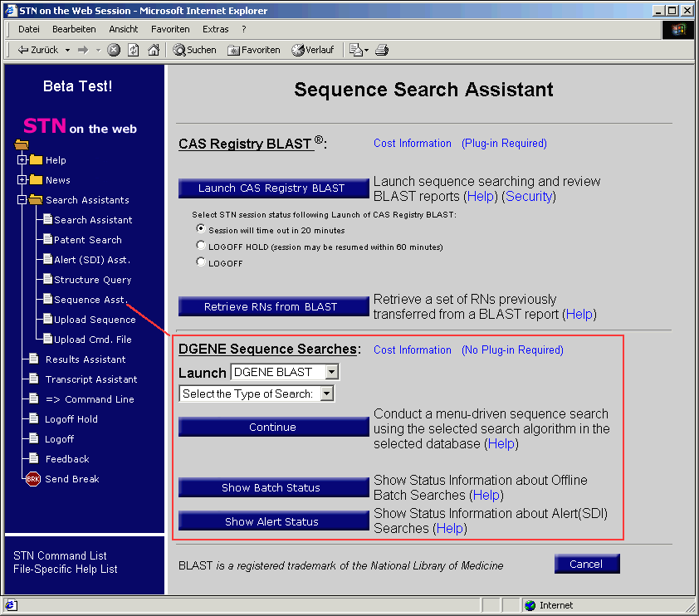Open the forward history dropdown arrow
The height and width of the screenshot is (616, 699).
[98, 50]
